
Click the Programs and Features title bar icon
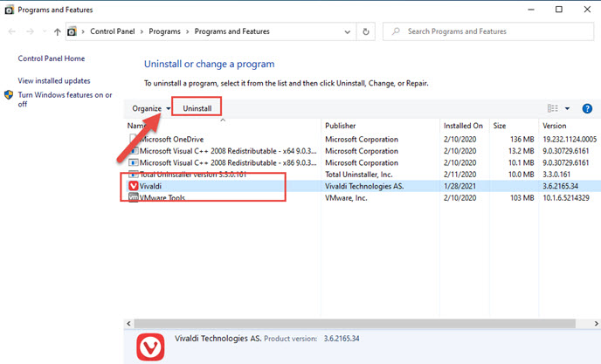[10, 10]
